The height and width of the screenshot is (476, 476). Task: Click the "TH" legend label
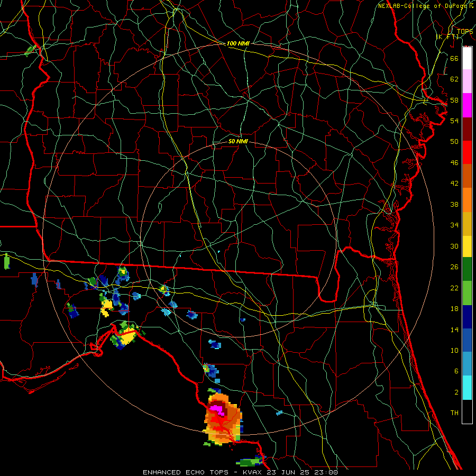tap(454, 413)
